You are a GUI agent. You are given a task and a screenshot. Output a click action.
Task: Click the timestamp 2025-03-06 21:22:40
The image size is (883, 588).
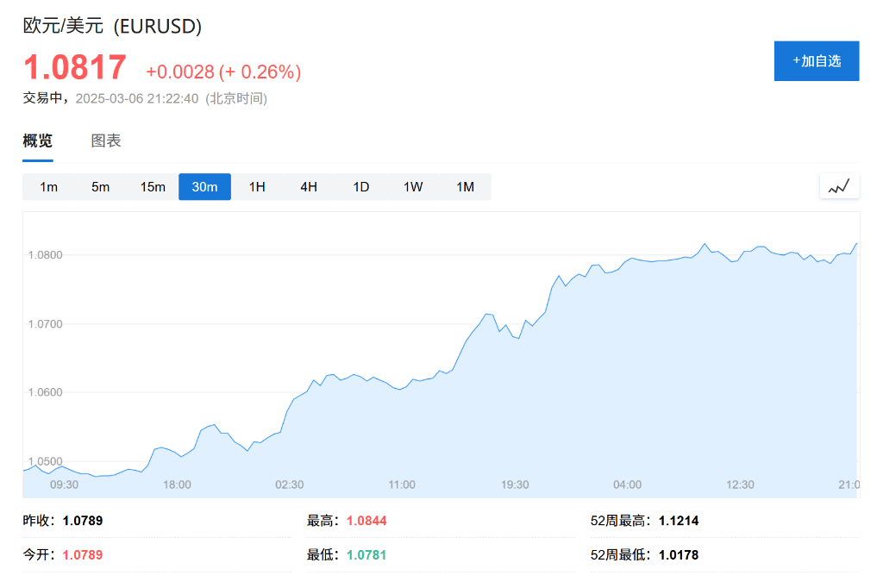[x=137, y=98]
